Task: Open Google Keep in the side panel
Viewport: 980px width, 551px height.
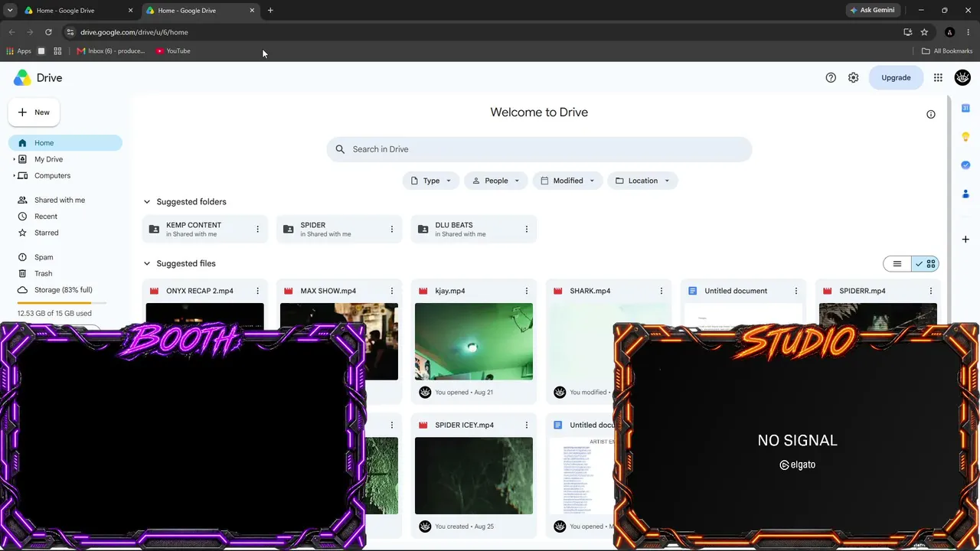Action: click(965, 136)
